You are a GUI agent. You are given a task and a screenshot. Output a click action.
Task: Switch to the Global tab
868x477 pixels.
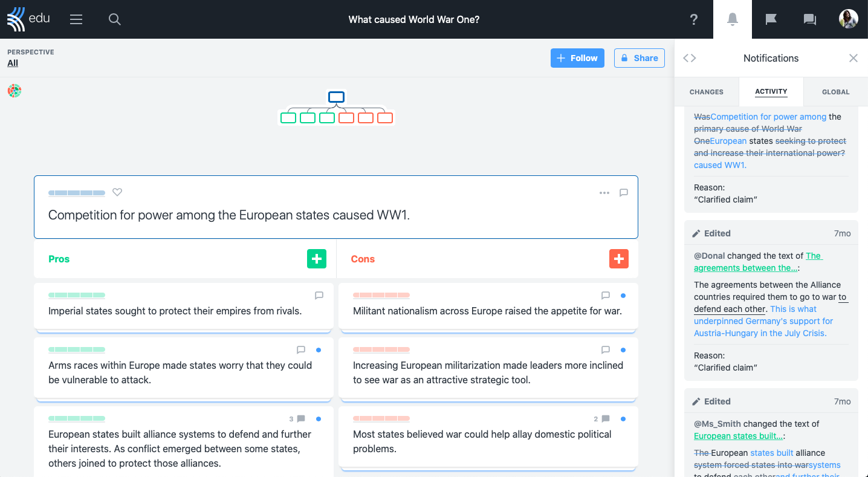point(836,92)
